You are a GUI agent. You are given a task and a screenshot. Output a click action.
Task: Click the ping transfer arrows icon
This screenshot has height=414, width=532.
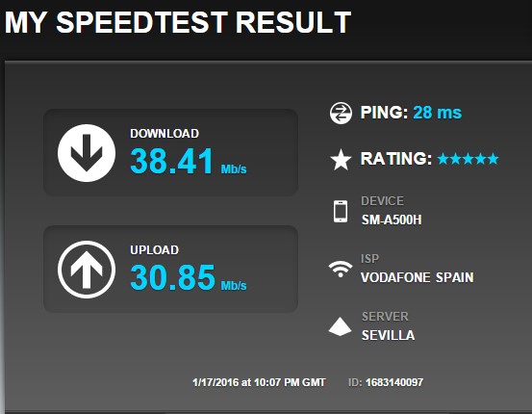click(341, 113)
